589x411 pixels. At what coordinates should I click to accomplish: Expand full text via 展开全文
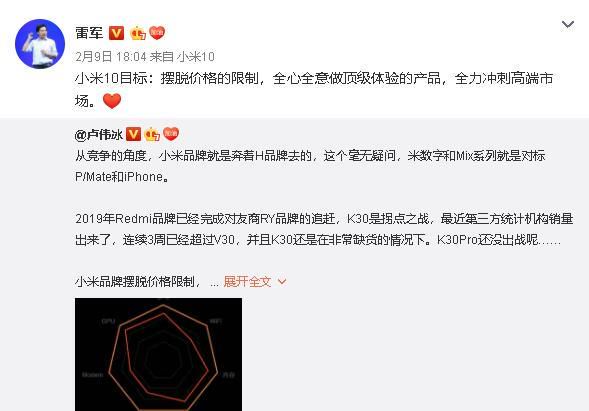pyautogui.click(x=247, y=281)
